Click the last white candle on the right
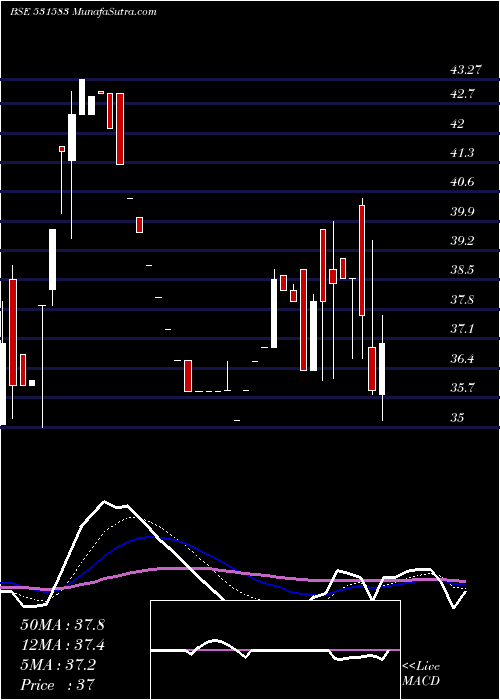Screen dimensions: 500x700 (x=382, y=368)
